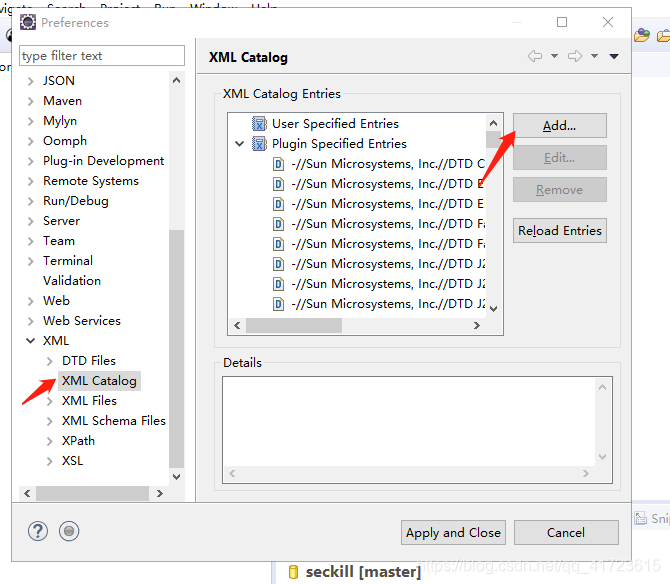Select Plugin Specified Entries row

tap(339, 144)
